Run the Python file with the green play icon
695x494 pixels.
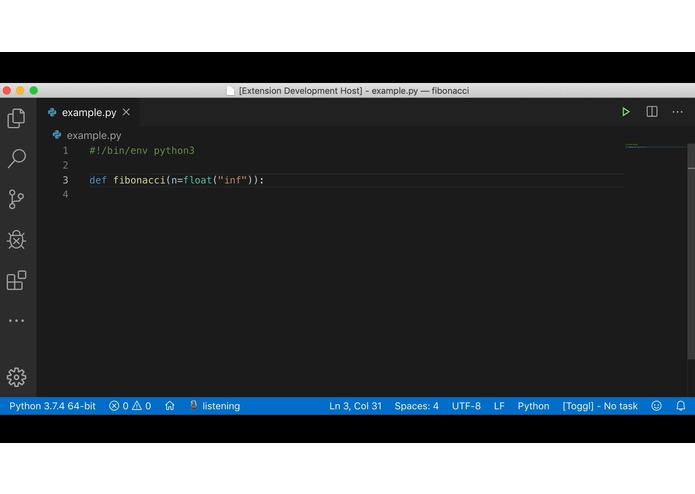pos(625,112)
